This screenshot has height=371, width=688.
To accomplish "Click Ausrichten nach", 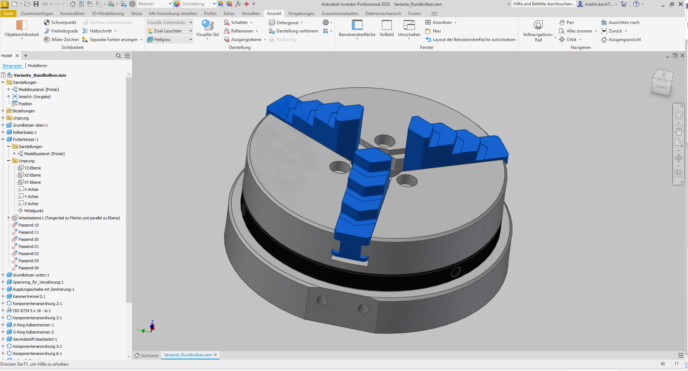I will coord(620,22).
